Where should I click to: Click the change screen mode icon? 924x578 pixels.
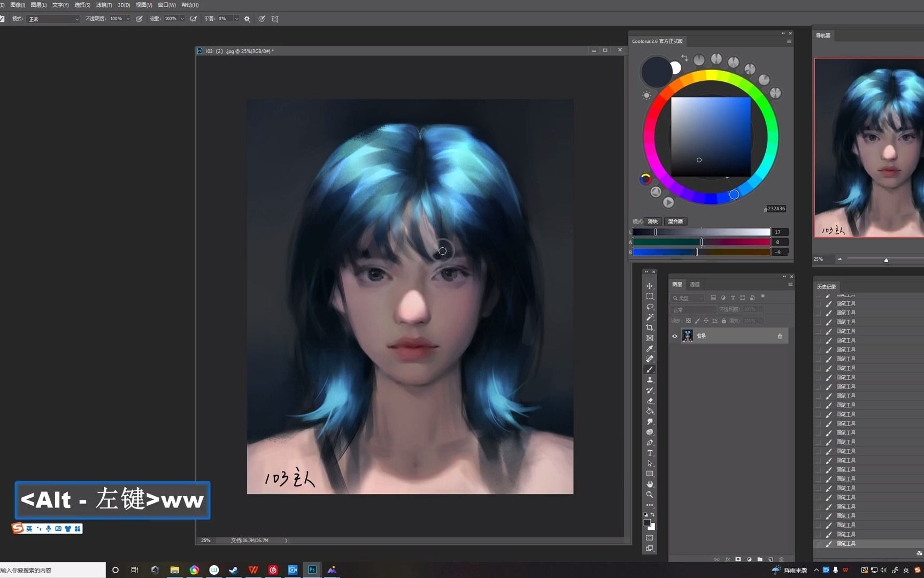(x=650, y=549)
